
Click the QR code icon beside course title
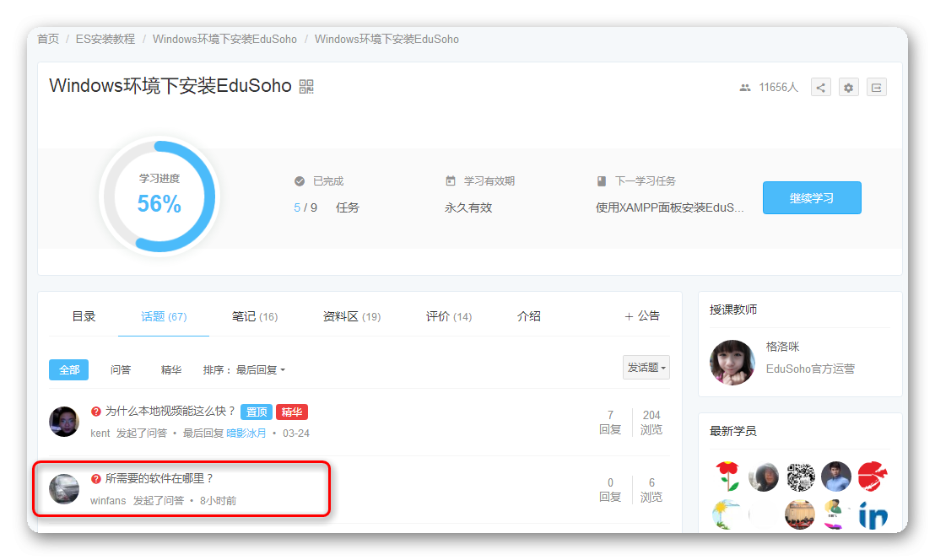click(306, 86)
